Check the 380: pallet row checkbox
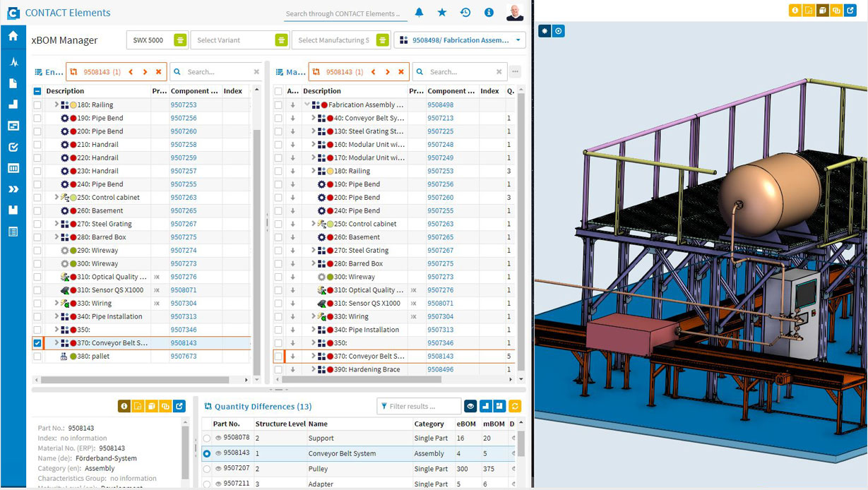The width and height of the screenshot is (868, 490). [x=37, y=357]
